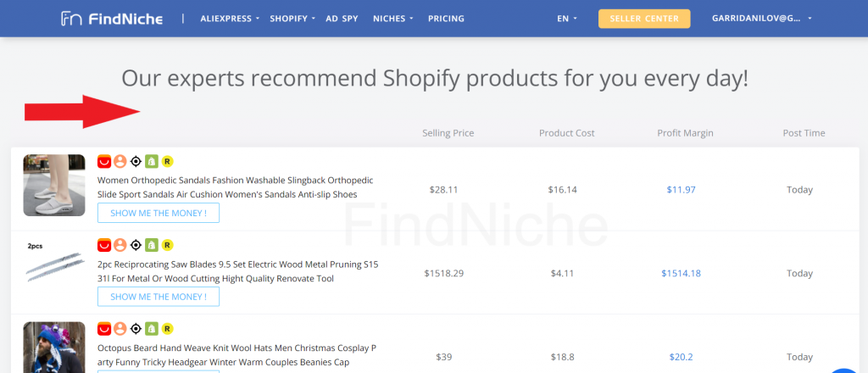Click SHOW ME THE MONEY for Orthopedic Sandals
Image resolution: width=868 pixels, height=373 pixels.
pyautogui.click(x=159, y=213)
